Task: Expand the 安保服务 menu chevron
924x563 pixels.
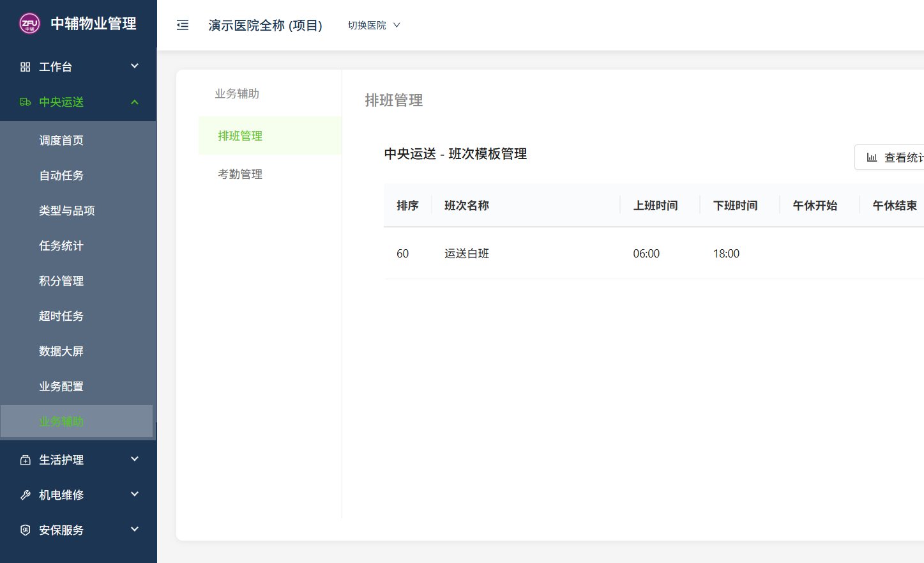Action: coord(135,529)
